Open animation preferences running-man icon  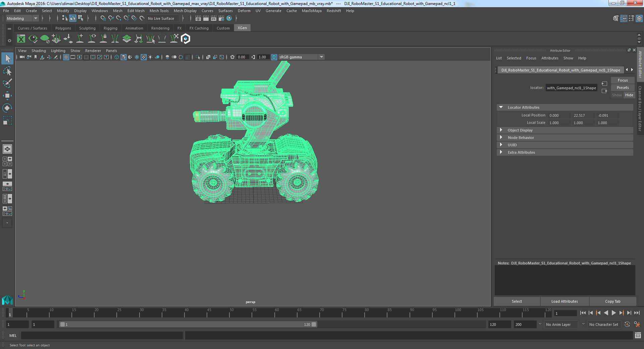tap(637, 325)
